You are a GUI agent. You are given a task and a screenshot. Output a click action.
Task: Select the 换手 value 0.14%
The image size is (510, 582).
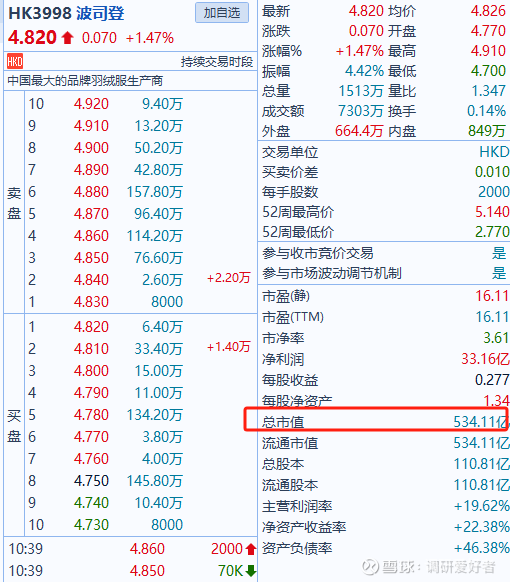486,111
